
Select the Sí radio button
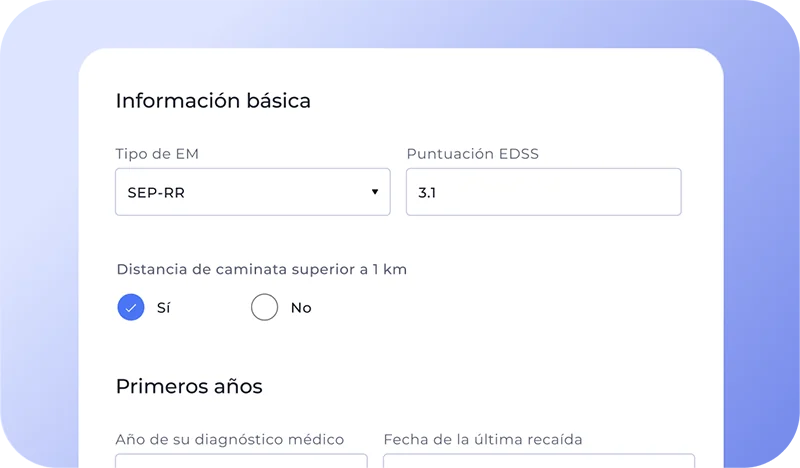pyautogui.click(x=131, y=307)
